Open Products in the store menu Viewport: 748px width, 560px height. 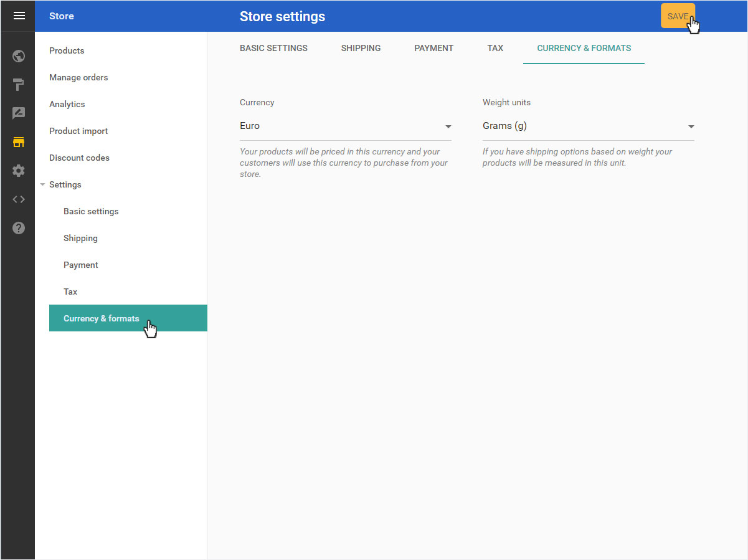(67, 50)
